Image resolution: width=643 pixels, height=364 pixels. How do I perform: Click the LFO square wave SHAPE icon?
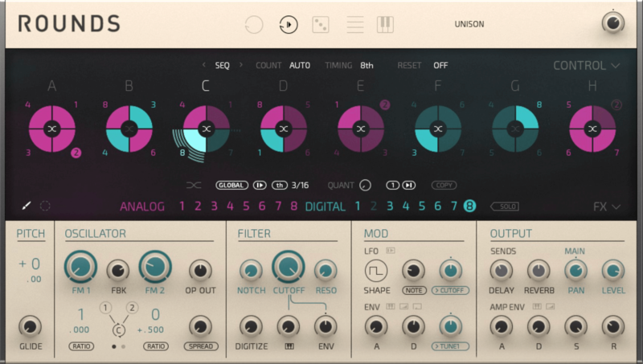tap(376, 271)
